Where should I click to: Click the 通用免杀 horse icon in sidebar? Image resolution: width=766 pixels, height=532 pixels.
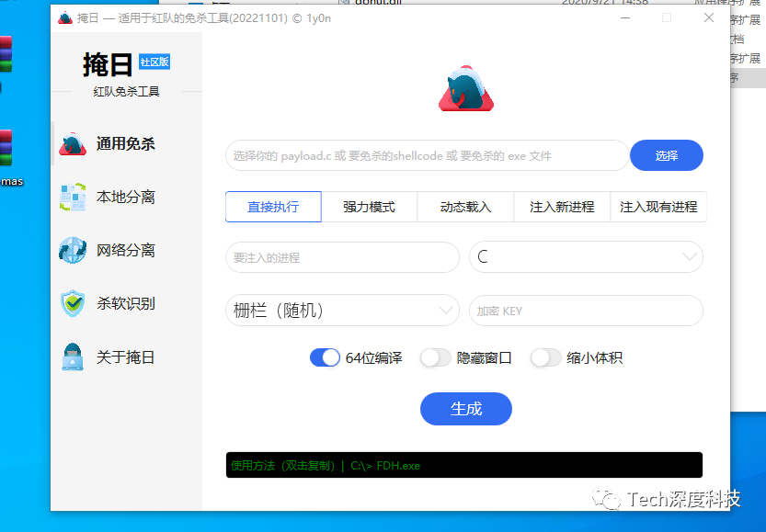pyautogui.click(x=73, y=144)
